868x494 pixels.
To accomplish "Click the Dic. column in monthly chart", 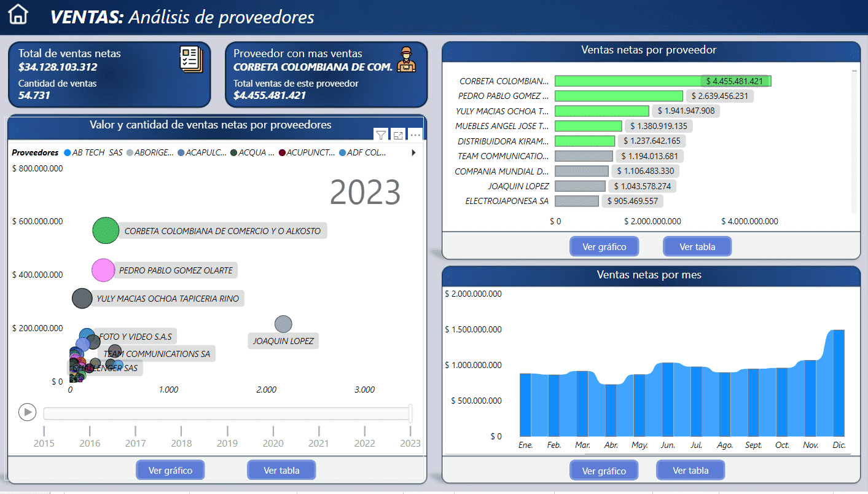I will tap(839, 383).
